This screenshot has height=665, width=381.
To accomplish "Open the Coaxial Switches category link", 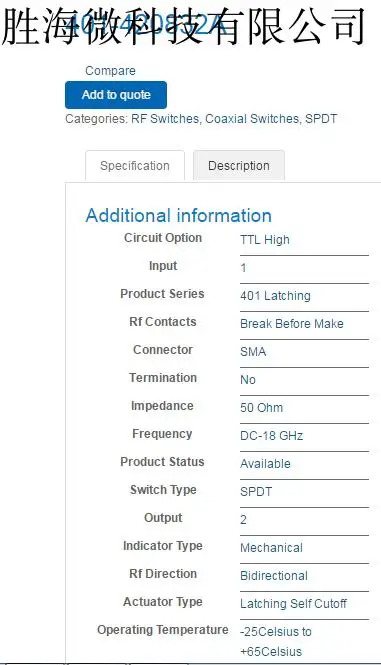I will [252, 119].
